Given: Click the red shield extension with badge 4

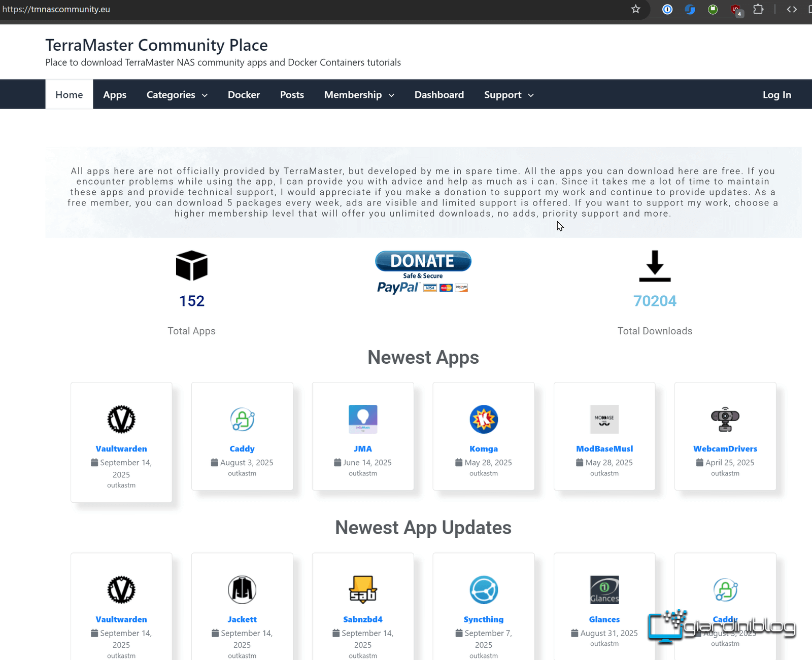Looking at the screenshot, I should [x=736, y=10].
